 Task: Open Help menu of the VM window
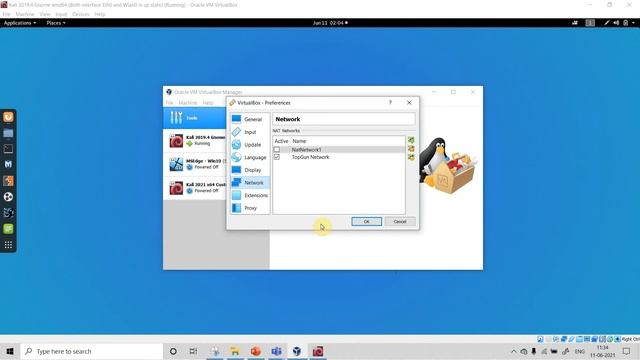point(100,14)
